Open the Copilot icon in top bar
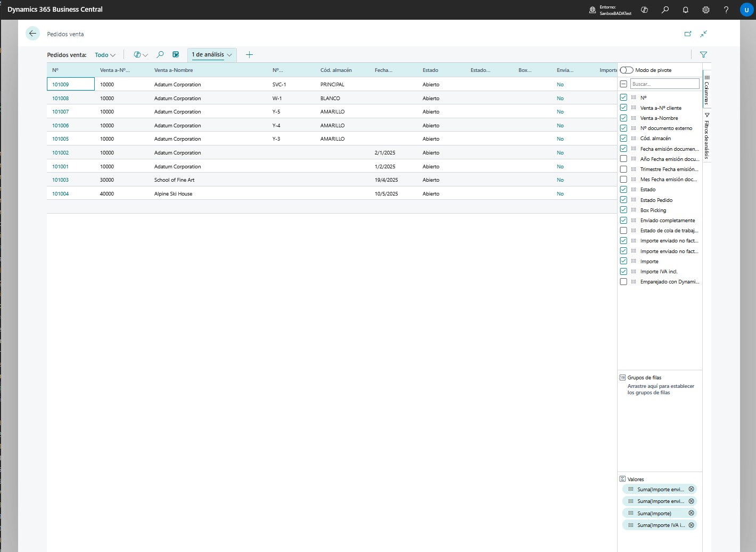The height and width of the screenshot is (552, 756). (644, 10)
